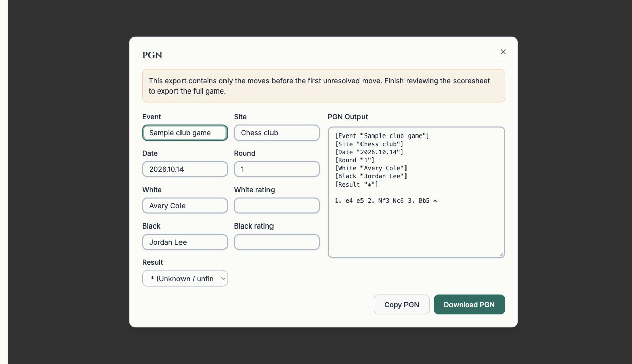The image size is (632, 364).
Task: Edit the White player name field
Action: click(x=185, y=206)
